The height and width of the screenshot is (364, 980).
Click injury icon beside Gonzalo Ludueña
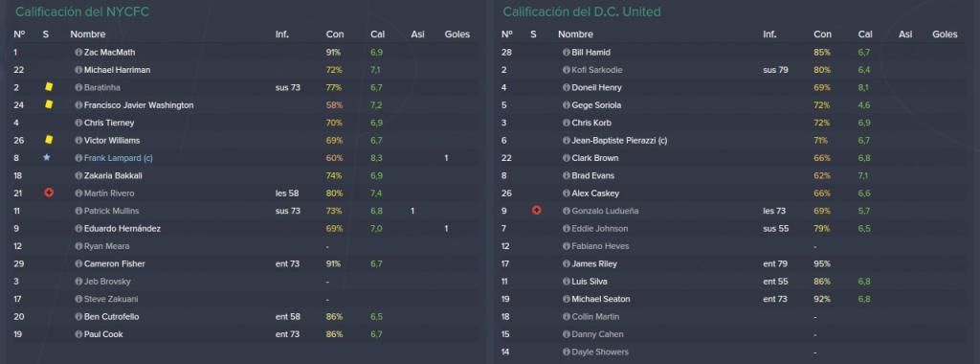coord(536,211)
